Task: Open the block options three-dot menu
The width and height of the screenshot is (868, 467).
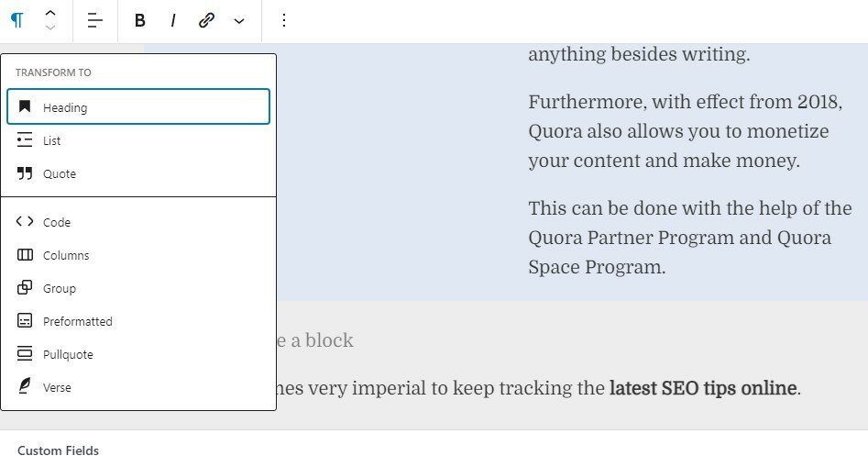Action: (284, 20)
